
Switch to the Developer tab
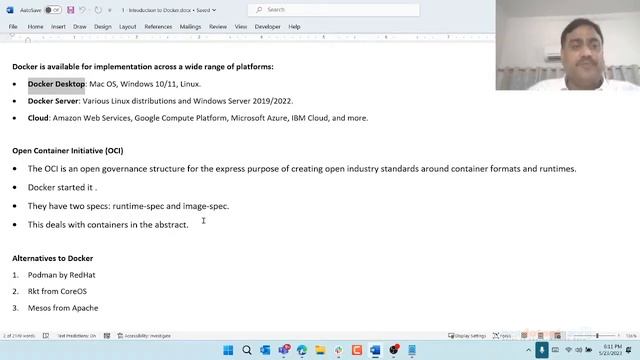coord(267,27)
